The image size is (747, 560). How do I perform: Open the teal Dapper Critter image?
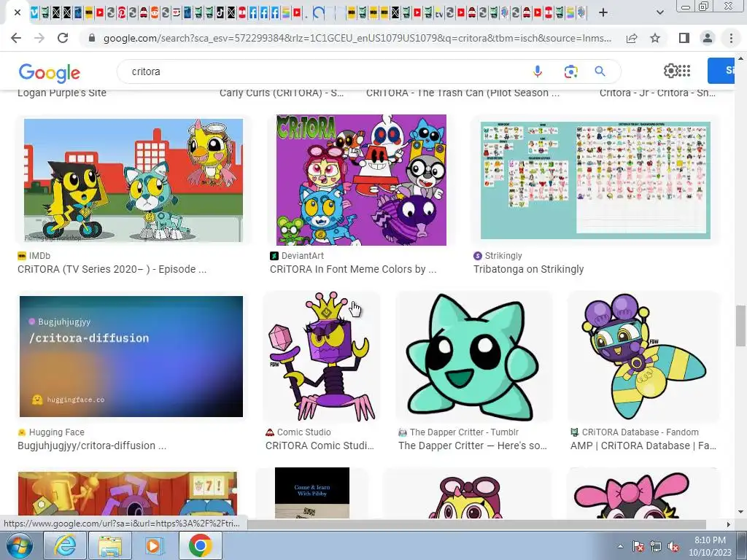(474, 356)
